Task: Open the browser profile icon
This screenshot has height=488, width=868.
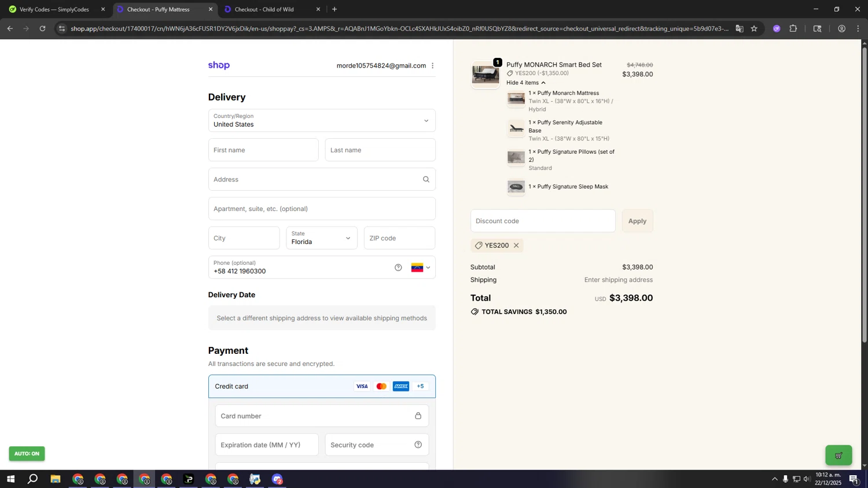Action: (x=841, y=29)
